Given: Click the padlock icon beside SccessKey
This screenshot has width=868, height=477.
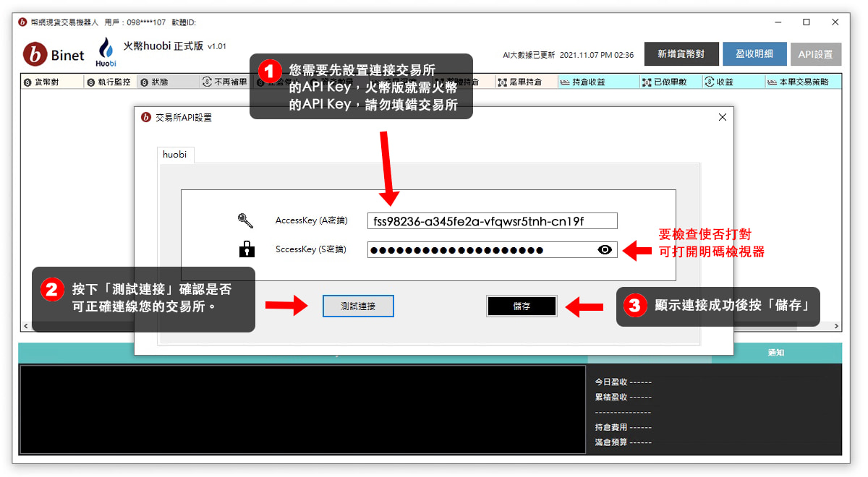Looking at the screenshot, I should pos(247,249).
